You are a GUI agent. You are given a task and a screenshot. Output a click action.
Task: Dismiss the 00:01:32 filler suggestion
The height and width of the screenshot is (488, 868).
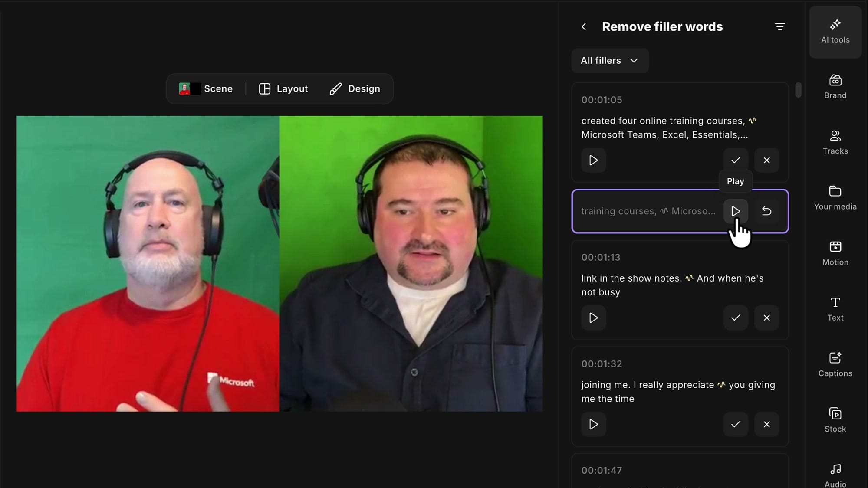[x=766, y=424]
